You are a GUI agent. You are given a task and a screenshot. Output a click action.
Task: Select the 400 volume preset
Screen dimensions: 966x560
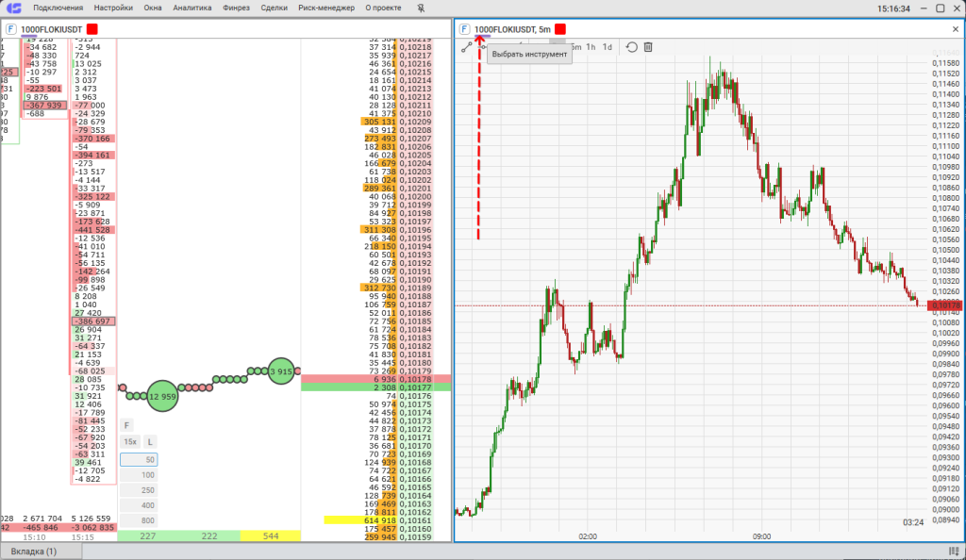(x=139, y=505)
